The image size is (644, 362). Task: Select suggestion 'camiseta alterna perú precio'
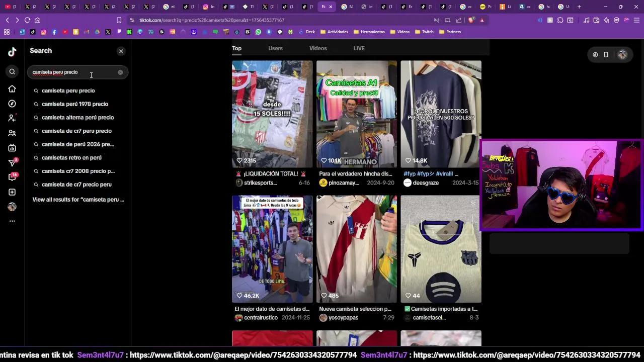[77, 118]
